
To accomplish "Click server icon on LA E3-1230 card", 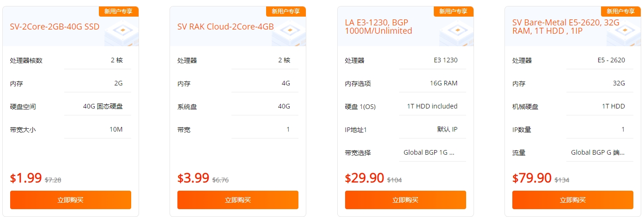I will 456,31.
